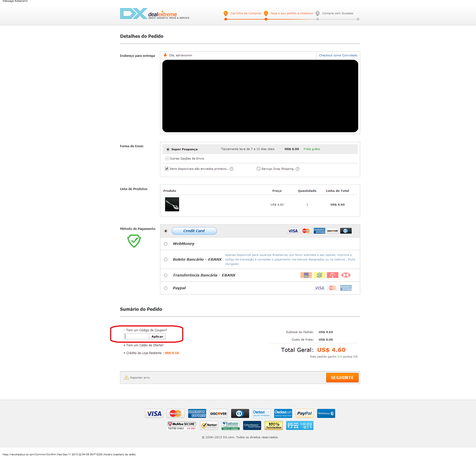Click Discover icon in Credit Card row
The width and height of the screenshot is (476, 456).
(333, 231)
